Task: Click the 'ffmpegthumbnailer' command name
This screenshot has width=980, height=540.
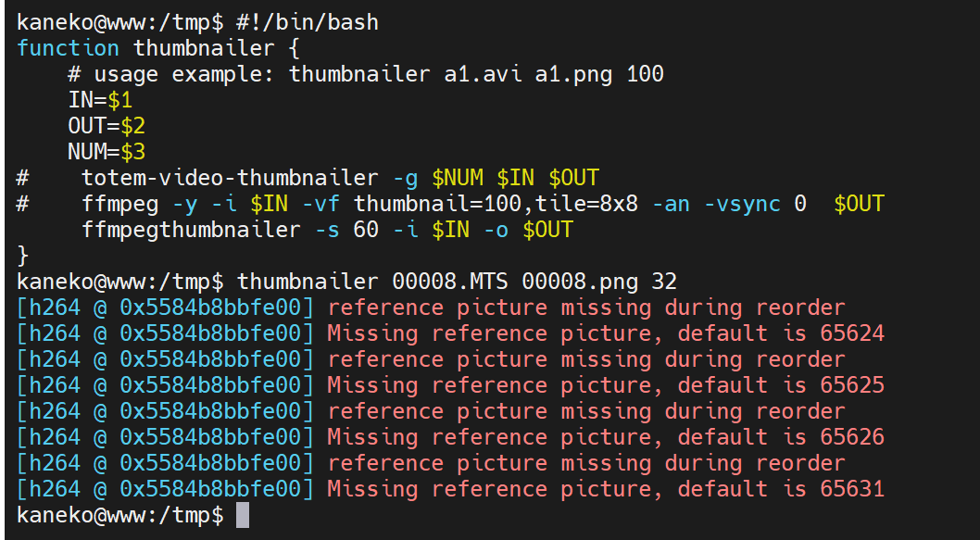Action: [x=191, y=230]
